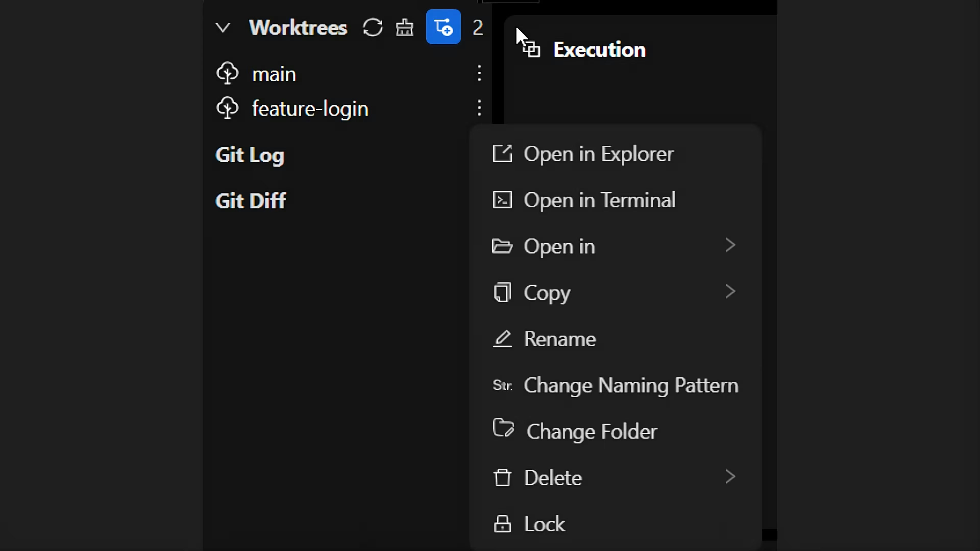Choose Change Naming Pattern option

(630, 385)
